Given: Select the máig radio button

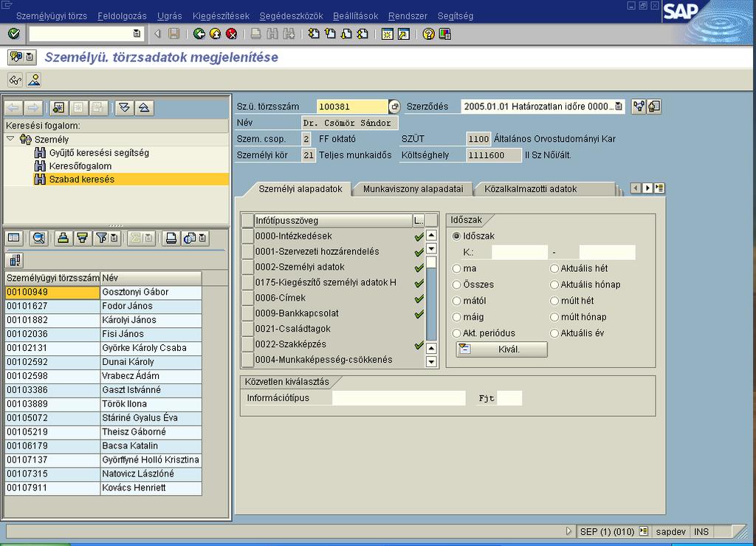Looking at the screenshot, I should coord(456,317).
